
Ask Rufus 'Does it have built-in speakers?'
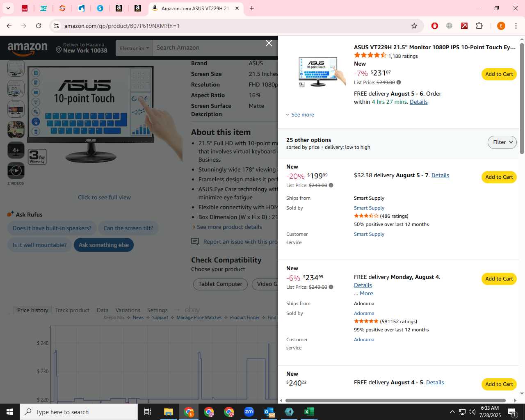(x=52, y=228)
